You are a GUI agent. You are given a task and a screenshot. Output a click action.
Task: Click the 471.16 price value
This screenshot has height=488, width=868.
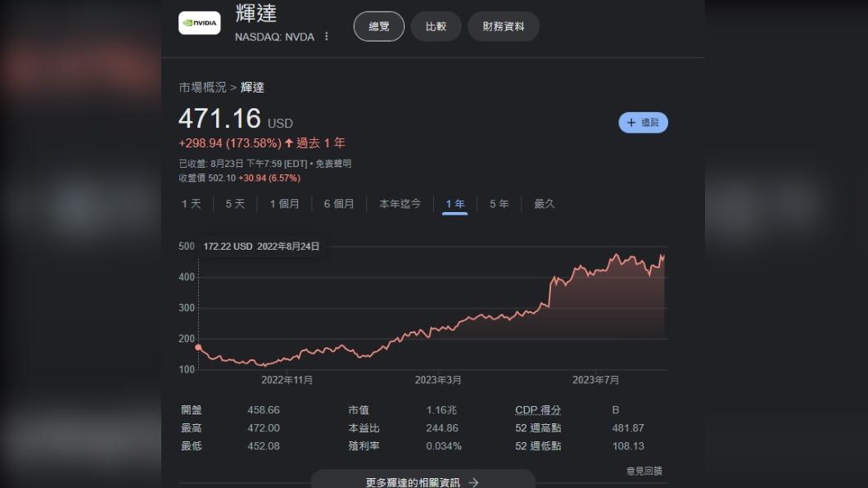[x=219, y=119]
